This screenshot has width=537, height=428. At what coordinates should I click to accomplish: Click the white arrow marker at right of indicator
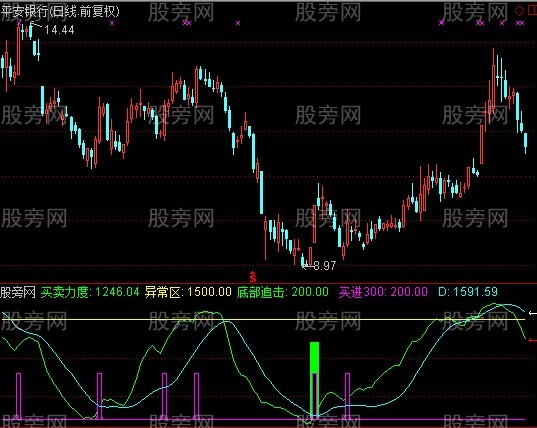tap(533, 313)
